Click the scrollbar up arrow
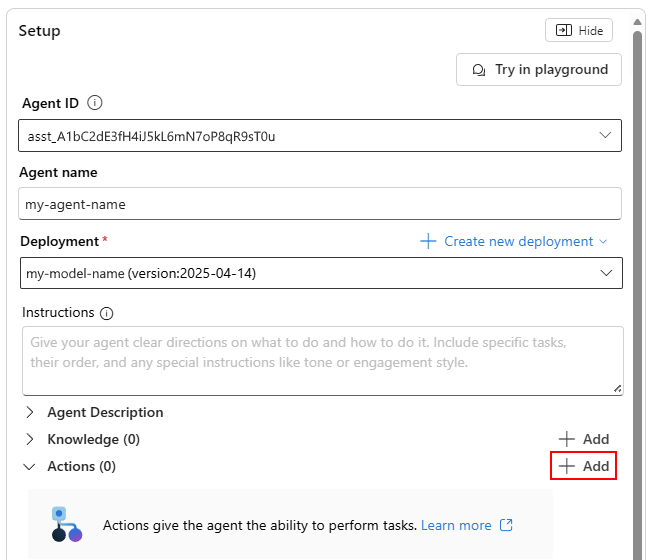 pos(638,22)
